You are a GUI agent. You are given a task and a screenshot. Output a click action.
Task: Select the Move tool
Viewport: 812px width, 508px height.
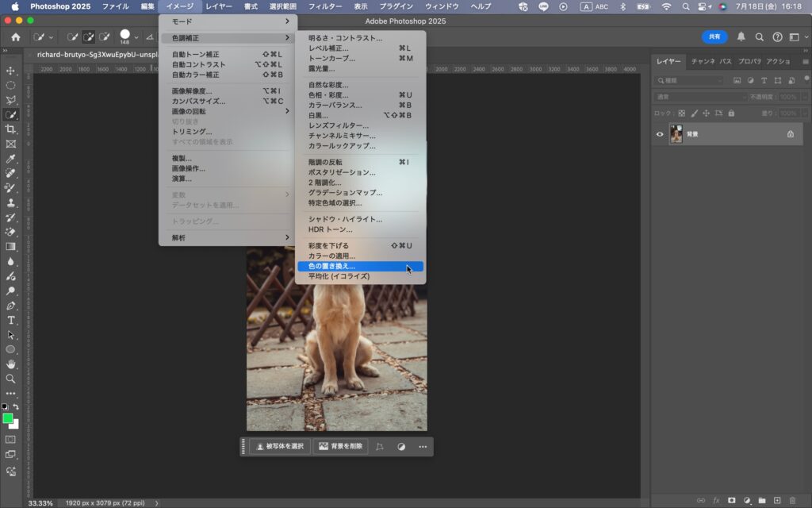point(10,71)
